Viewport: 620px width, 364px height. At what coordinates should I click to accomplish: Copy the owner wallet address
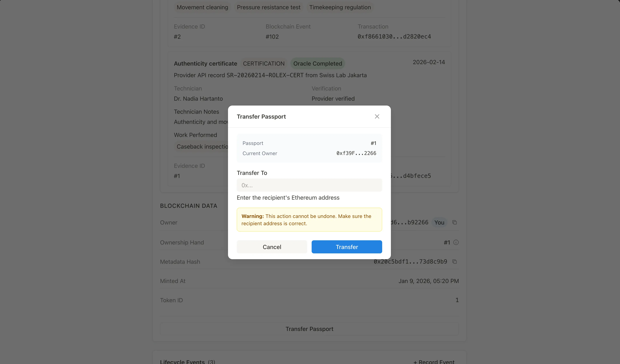(x=455, y=222)
